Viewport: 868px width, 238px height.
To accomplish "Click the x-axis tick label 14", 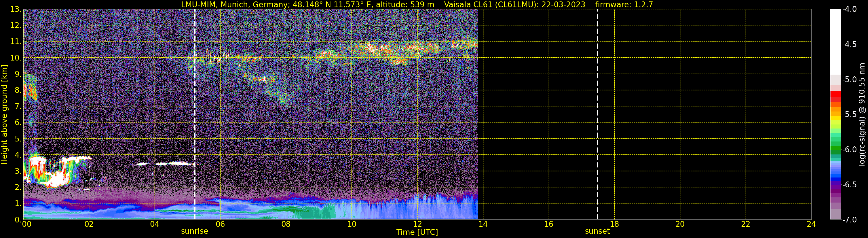I will coord(483,224).
